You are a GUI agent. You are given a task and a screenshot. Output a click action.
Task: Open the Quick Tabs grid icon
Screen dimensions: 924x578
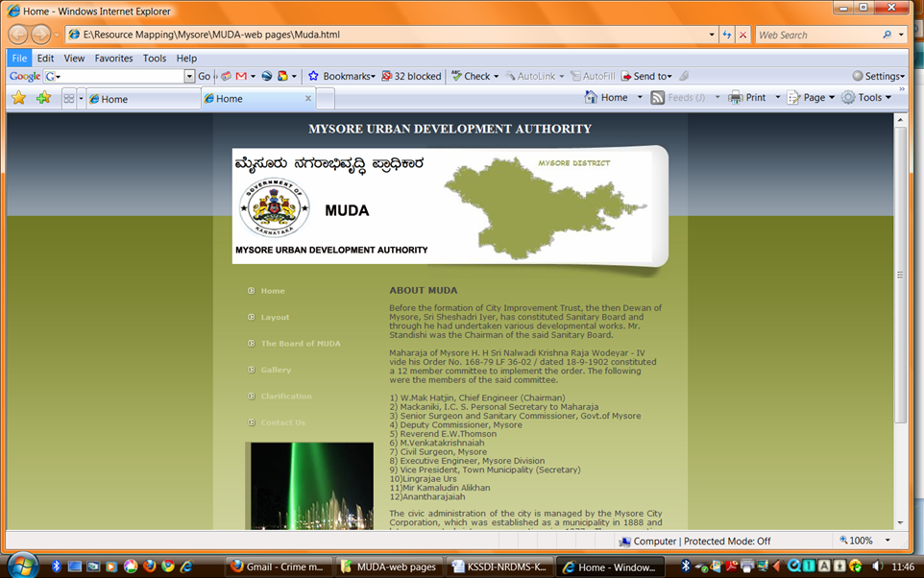tap(69, 98)
